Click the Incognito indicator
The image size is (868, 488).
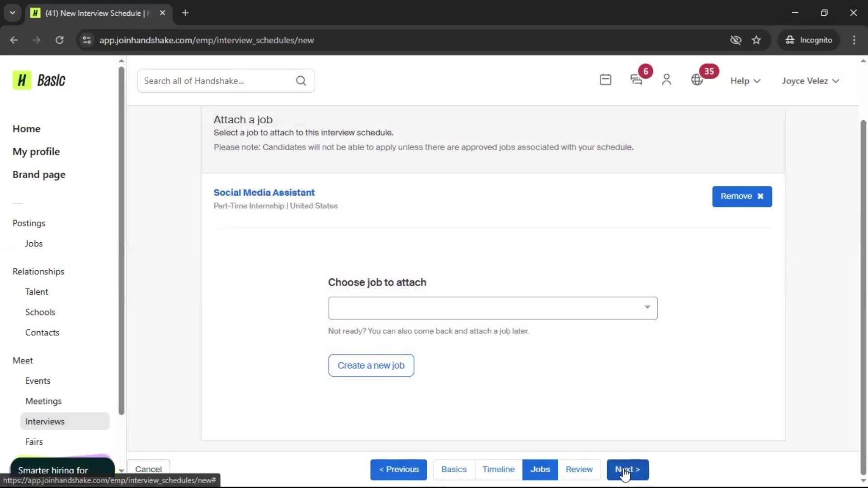point(809,40)
